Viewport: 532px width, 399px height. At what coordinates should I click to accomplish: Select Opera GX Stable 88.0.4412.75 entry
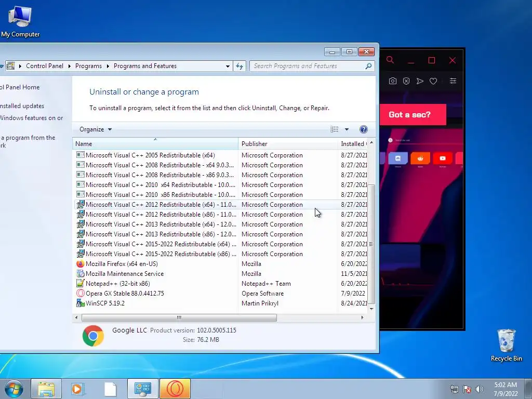[220, 293]
